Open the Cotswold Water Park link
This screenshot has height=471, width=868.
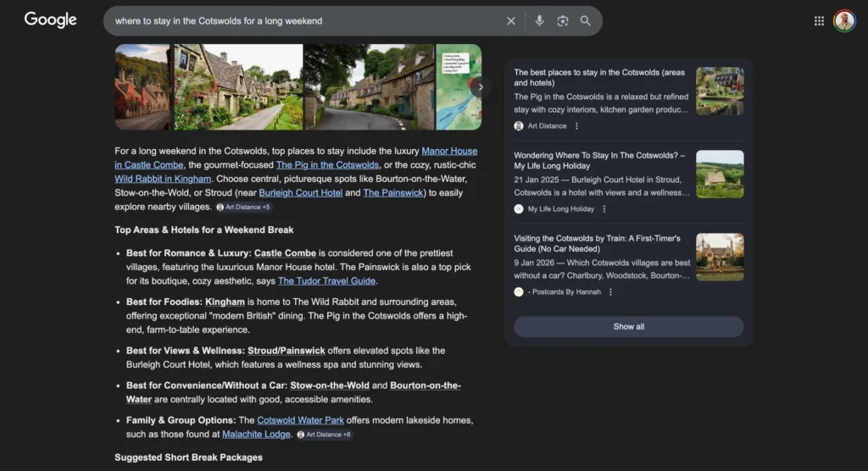click(300, 420)
